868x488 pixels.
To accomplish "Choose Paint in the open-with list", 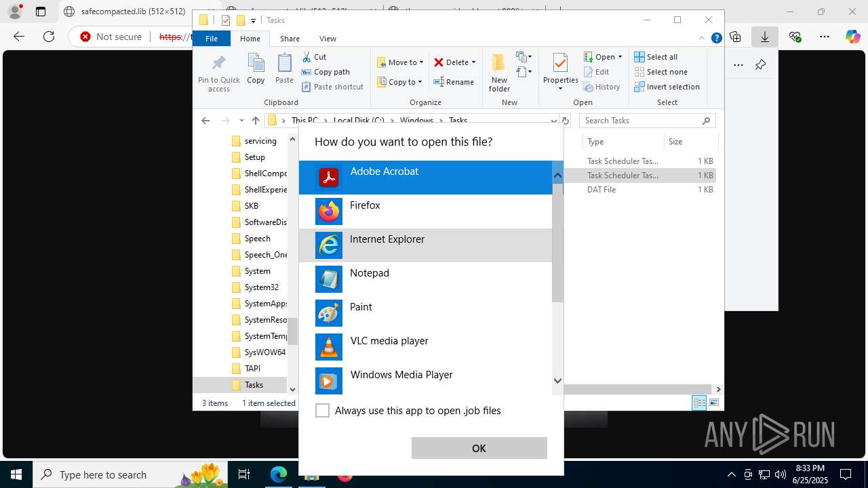I will (x=425, y=313).
